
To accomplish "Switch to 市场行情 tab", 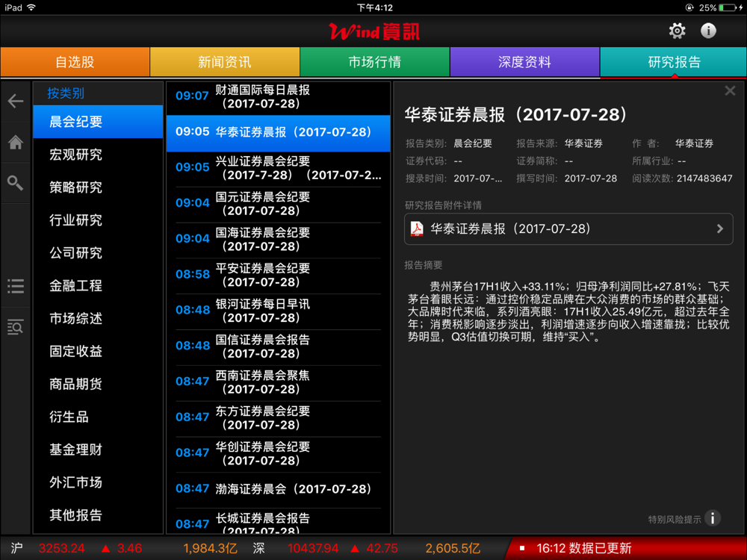I will coord(374,62).
